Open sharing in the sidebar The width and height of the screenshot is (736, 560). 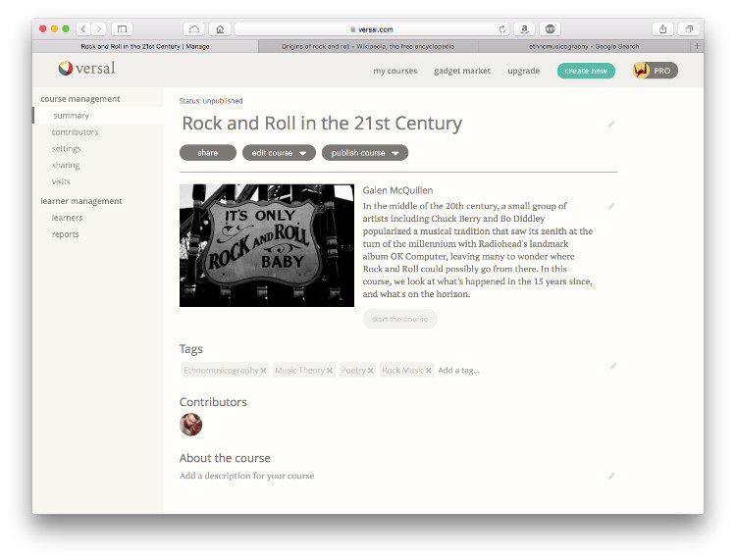click(x=66, y=165)
